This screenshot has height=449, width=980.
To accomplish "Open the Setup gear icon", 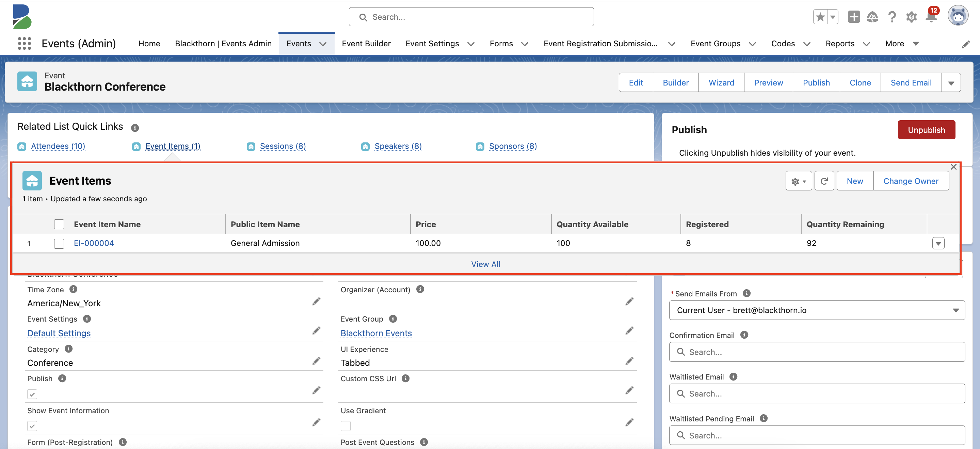I will [x=912, y=17].
